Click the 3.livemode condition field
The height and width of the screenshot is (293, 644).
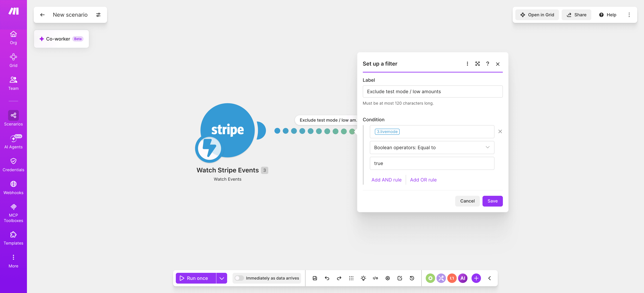point(432,132)
